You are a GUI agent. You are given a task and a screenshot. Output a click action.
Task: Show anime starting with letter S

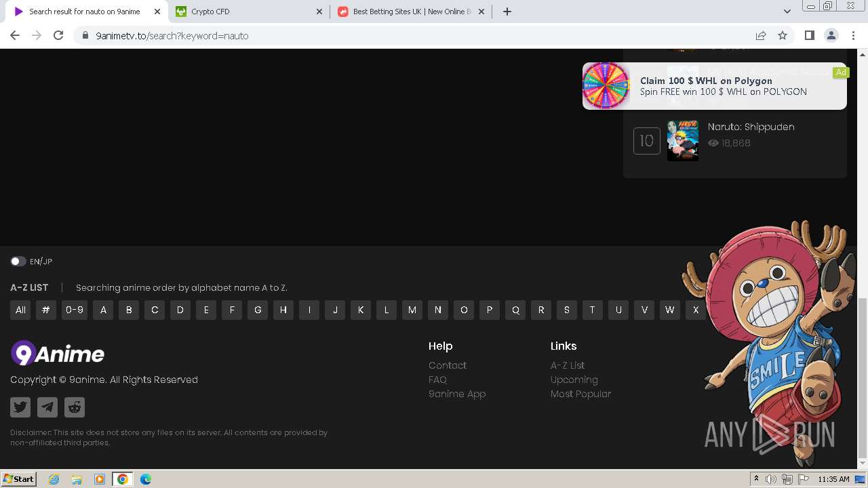pos(567,310)
